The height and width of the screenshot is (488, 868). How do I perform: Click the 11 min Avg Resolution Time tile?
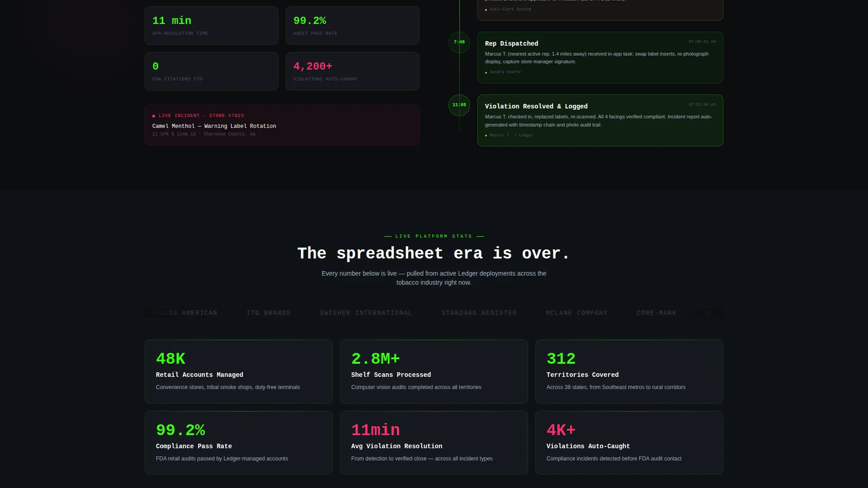point(211,25)
